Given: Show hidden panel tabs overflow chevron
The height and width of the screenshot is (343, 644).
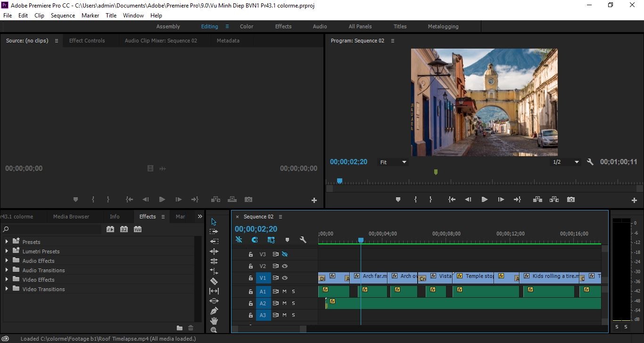Looking at the screenshot, I should (200, 217).
